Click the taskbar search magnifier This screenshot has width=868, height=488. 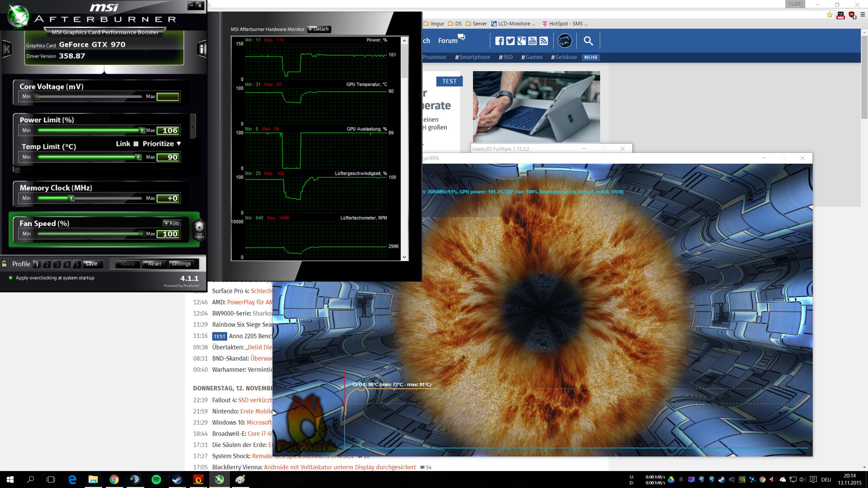(31, 480)
